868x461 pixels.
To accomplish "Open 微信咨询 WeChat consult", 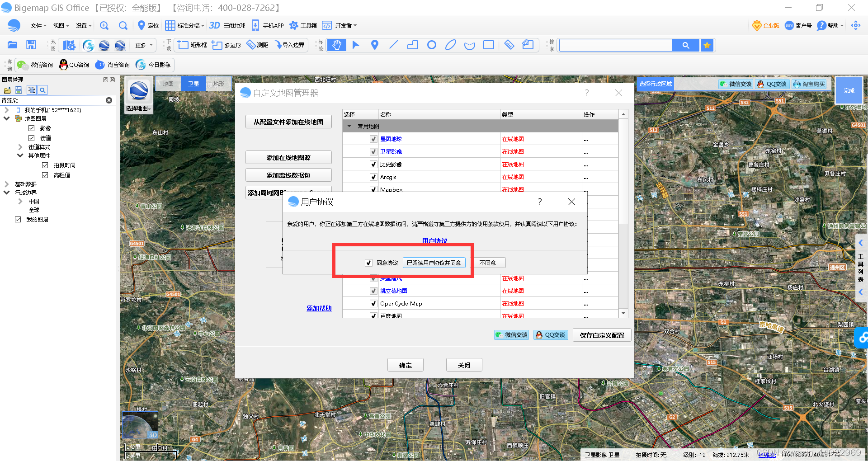I will (35, 65).
